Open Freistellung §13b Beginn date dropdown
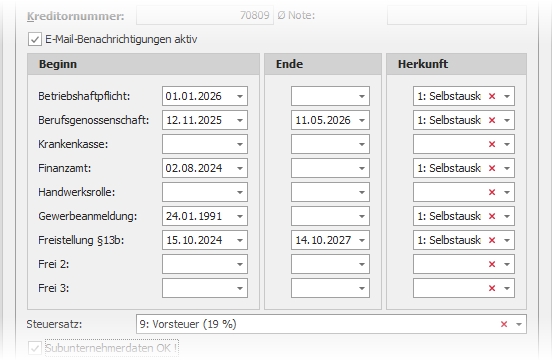 240,240
